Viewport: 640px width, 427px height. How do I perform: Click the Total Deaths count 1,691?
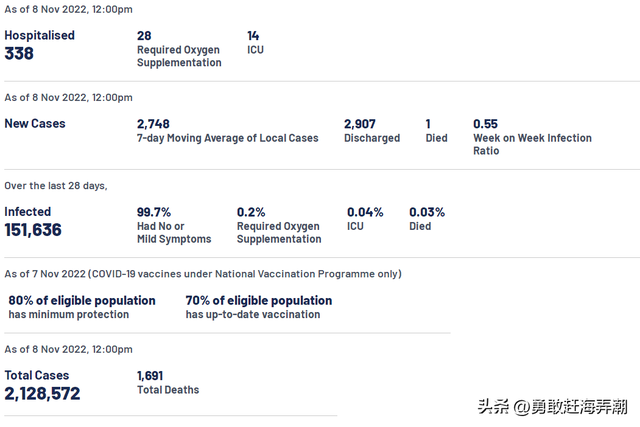pos(151,376)
